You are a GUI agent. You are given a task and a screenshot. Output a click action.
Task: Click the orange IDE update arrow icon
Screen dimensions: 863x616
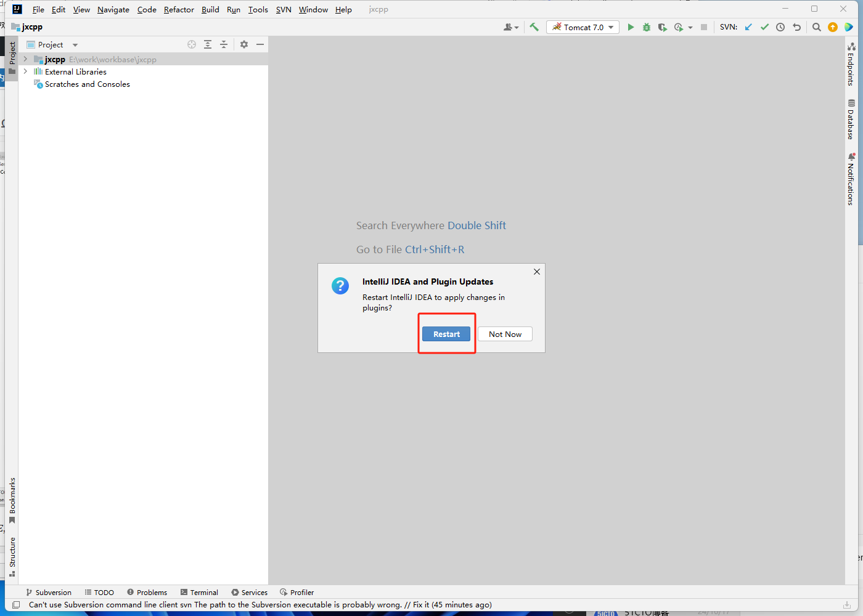point(833,27)
